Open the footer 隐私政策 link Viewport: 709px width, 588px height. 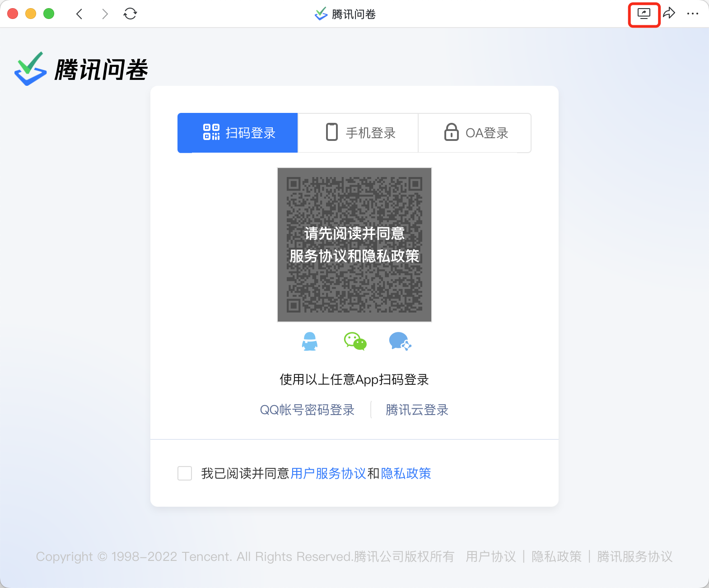pos(556,556)
